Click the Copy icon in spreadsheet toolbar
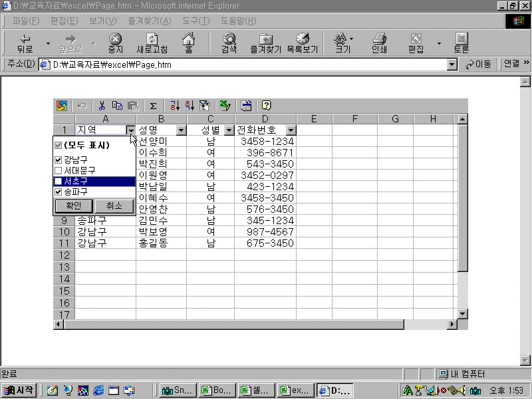Image resolution: width=532 pixels, height=399 pixels. (x=117, y=106)
